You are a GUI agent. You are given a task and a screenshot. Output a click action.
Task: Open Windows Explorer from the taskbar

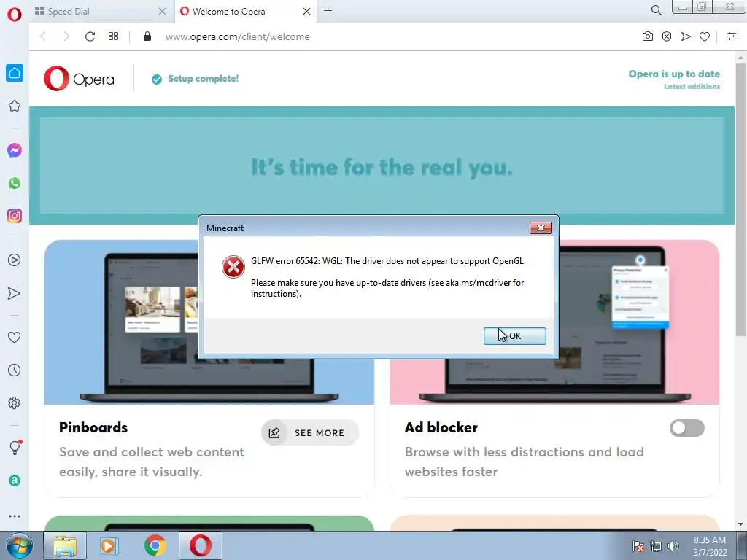65,545
